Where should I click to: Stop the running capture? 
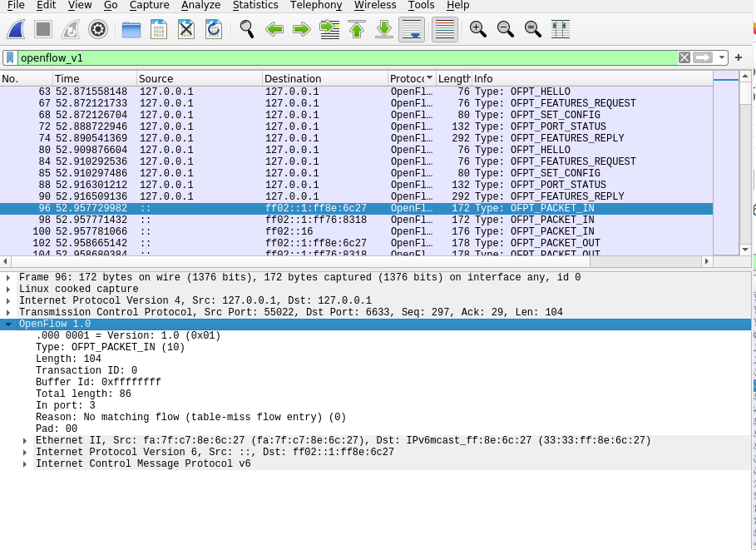point(43,29)
